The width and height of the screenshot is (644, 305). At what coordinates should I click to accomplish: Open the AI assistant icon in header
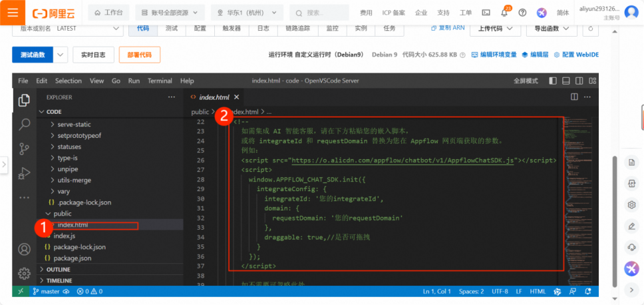(x=542, y=13)
